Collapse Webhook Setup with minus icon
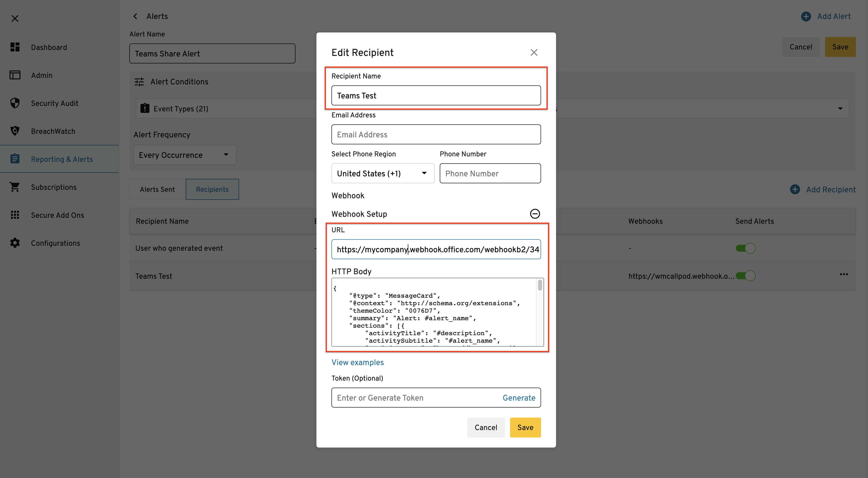 click(x=535, y=214)
